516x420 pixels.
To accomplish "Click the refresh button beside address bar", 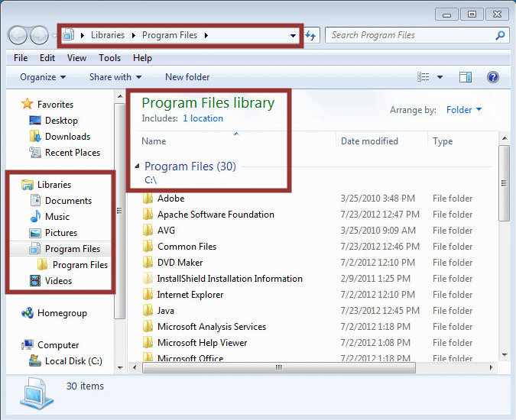I will pyautogui.click(x=311, y=35).
